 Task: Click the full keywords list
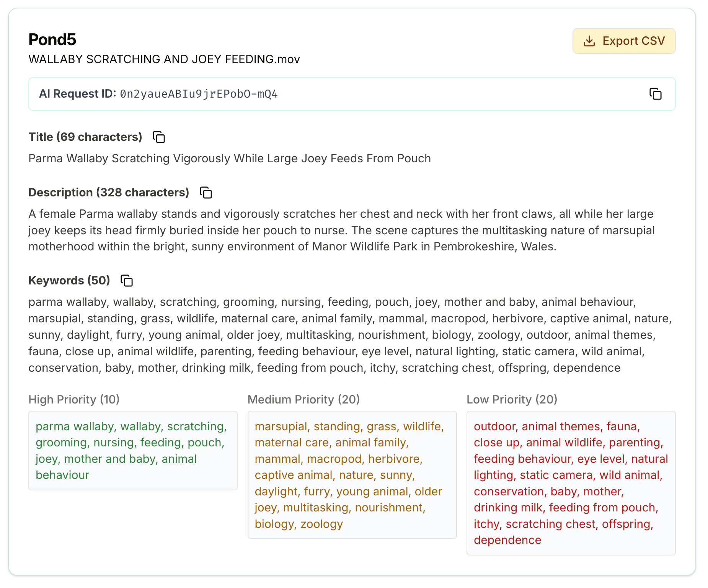coord(350,335)
